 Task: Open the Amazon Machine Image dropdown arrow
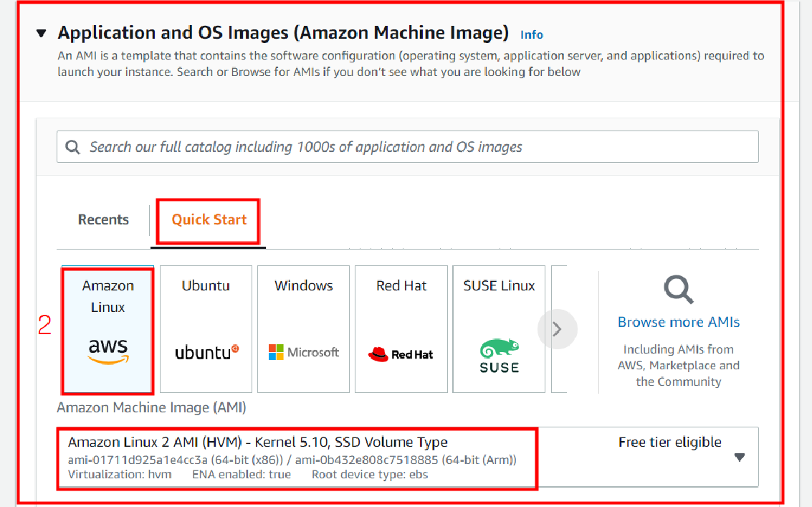(x=740, y=458)
